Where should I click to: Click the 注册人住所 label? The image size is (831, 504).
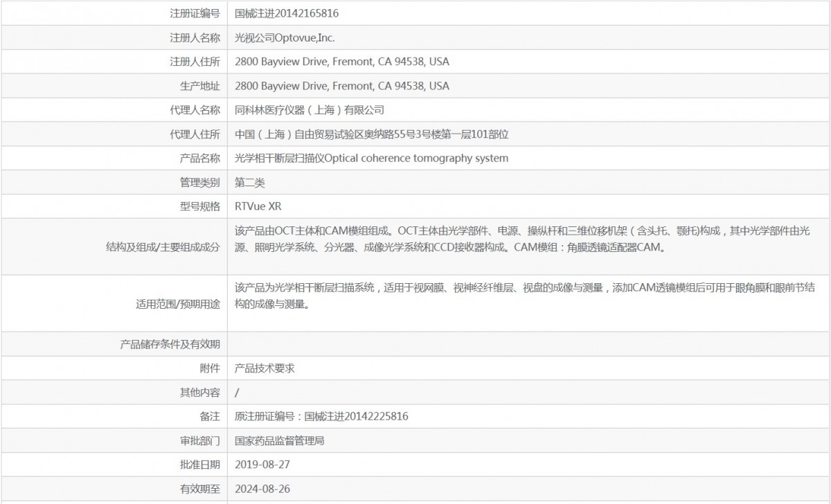pyautogui.click(x=195, y=62)
